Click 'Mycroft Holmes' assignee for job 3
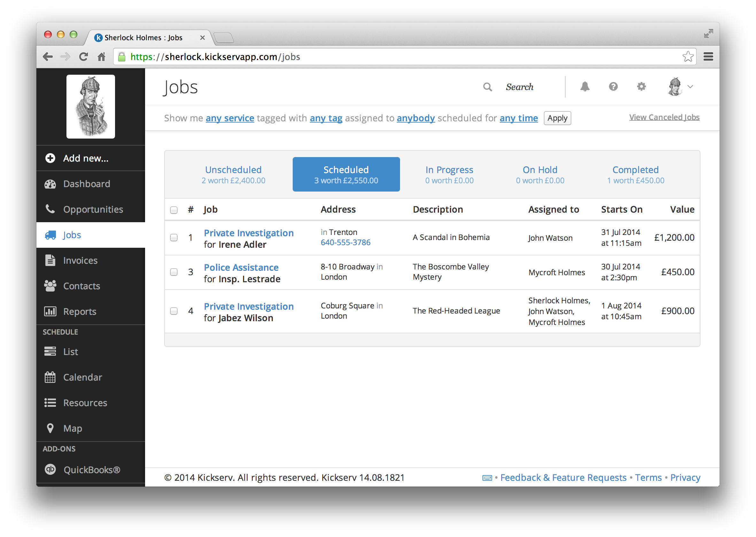Screen dimensions: 756x537 (x=557, y=272)
